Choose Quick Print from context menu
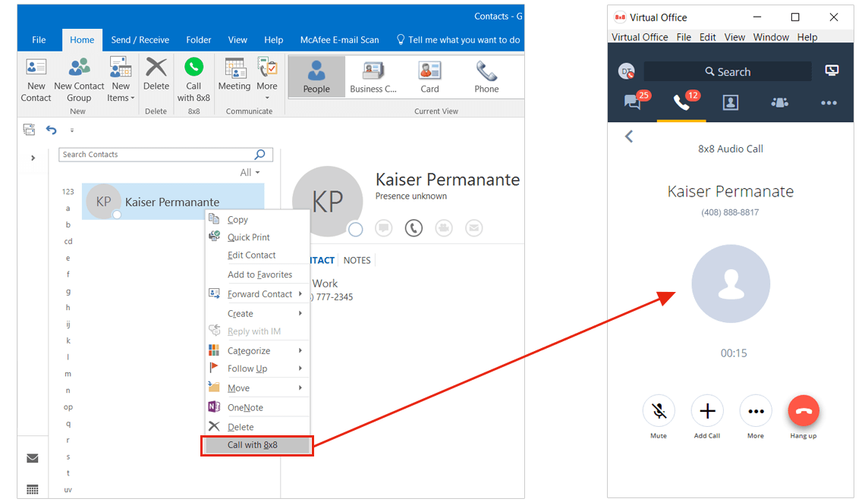This screenshot has width=868, height=502. click(257, 237)
